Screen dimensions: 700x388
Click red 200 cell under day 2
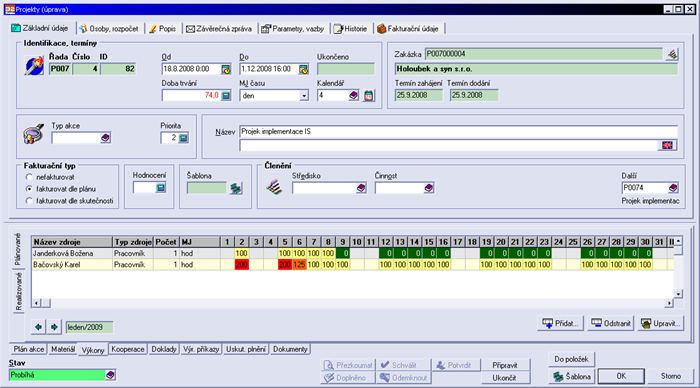pos(242,265)
